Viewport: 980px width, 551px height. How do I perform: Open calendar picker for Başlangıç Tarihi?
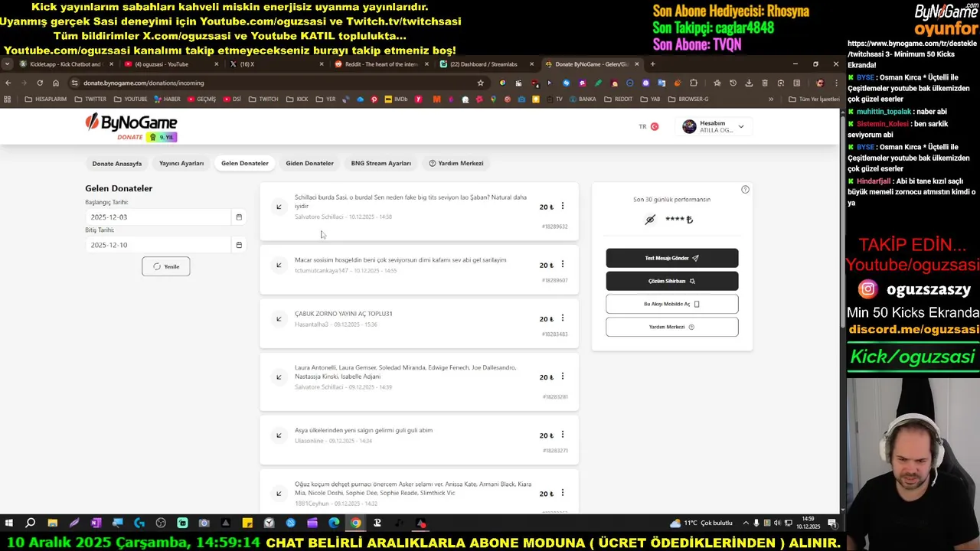click(x=239, y=217)
